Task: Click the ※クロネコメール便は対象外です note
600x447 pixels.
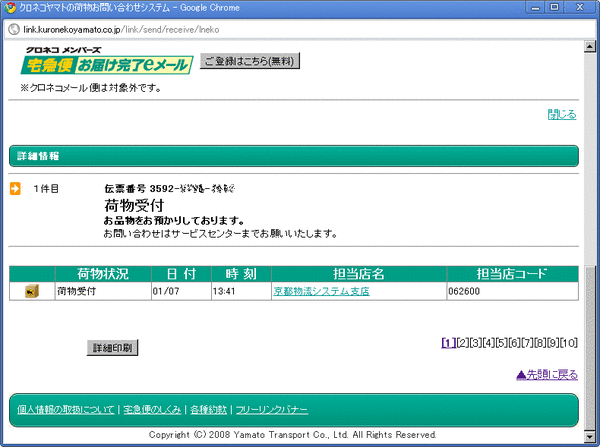Action: (90, 88)
